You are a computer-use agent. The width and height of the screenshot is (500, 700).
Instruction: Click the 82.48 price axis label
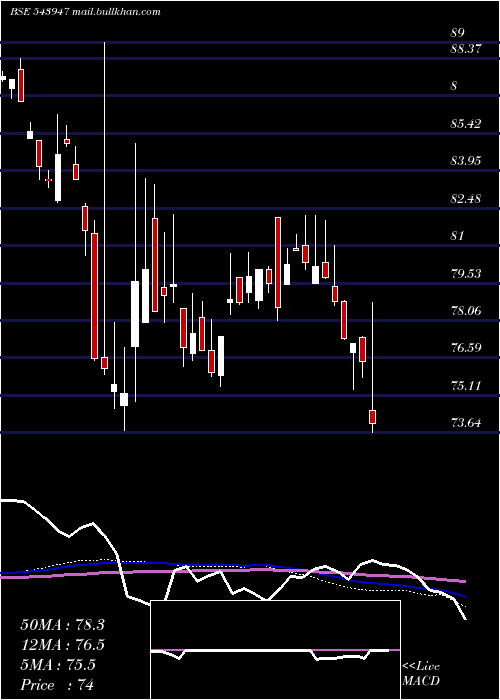pyautogui.click(x=466, y=199)
